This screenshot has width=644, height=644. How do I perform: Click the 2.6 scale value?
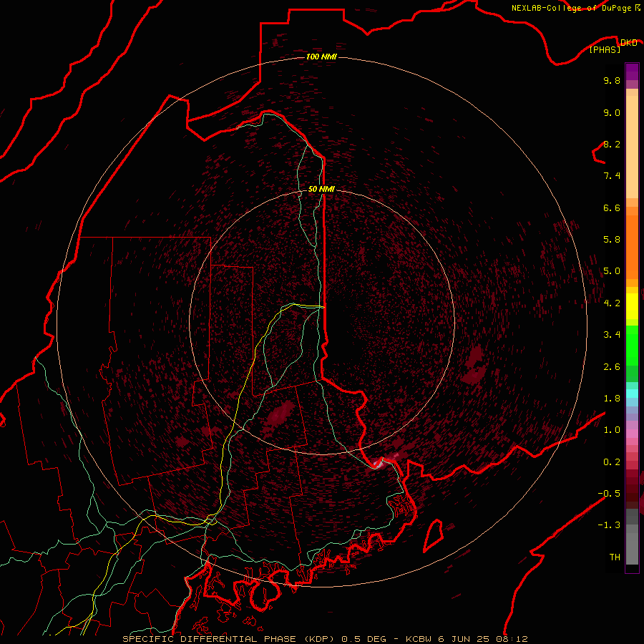tap(612, 367)
